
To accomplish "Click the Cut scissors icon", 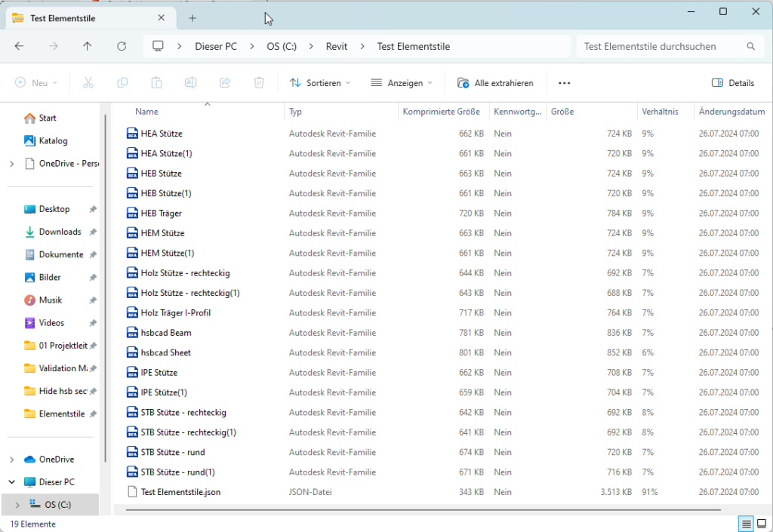I will (88, 83).
